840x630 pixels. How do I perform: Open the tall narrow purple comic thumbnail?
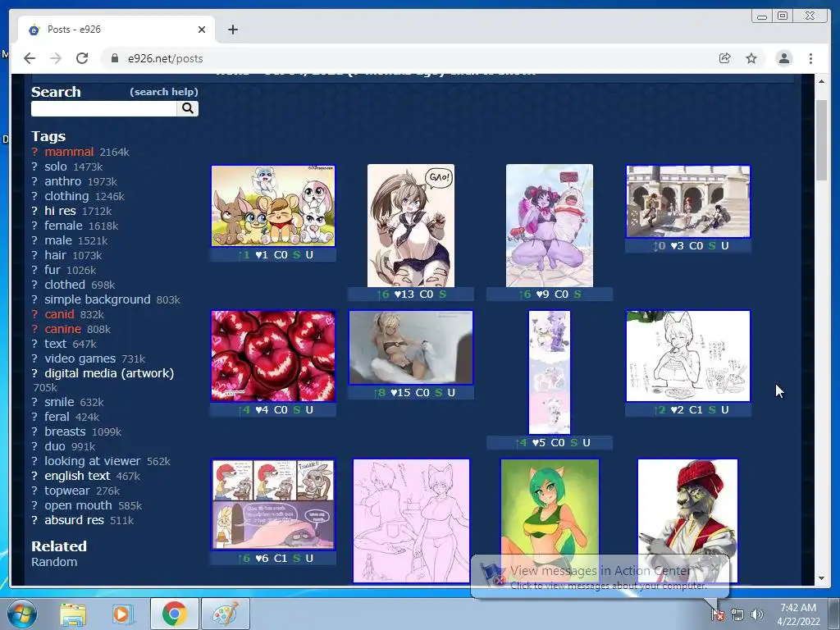[550, 372]
